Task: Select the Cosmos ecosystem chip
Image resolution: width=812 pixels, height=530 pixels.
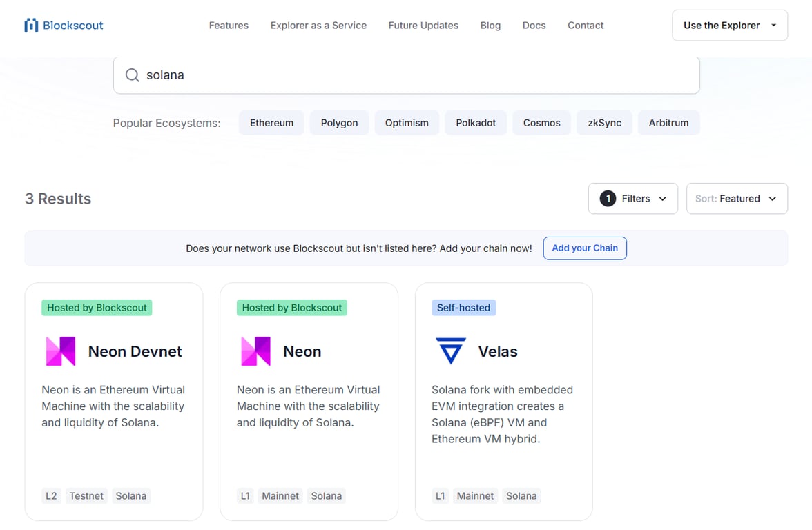Action: pos(541,123)
